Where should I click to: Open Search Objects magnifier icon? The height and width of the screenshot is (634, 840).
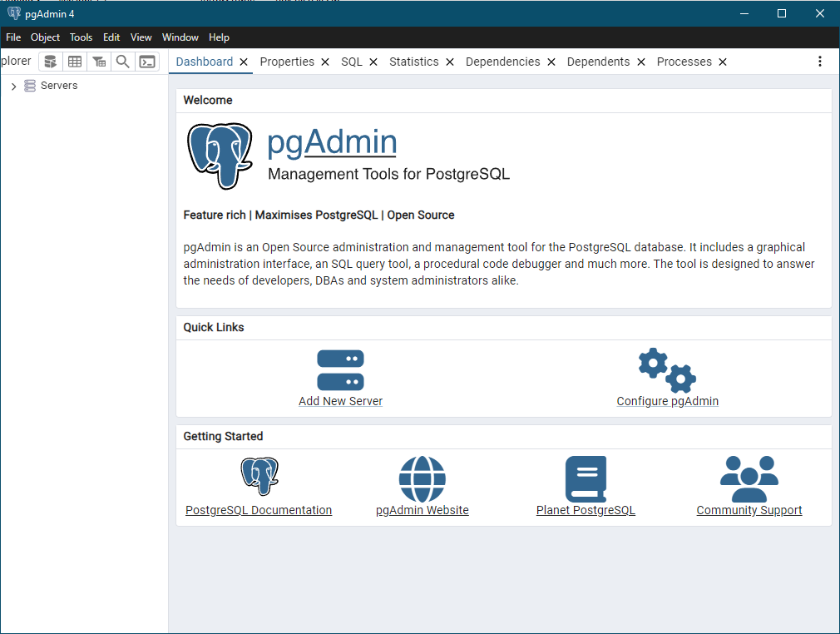click(x=123, y=62)
